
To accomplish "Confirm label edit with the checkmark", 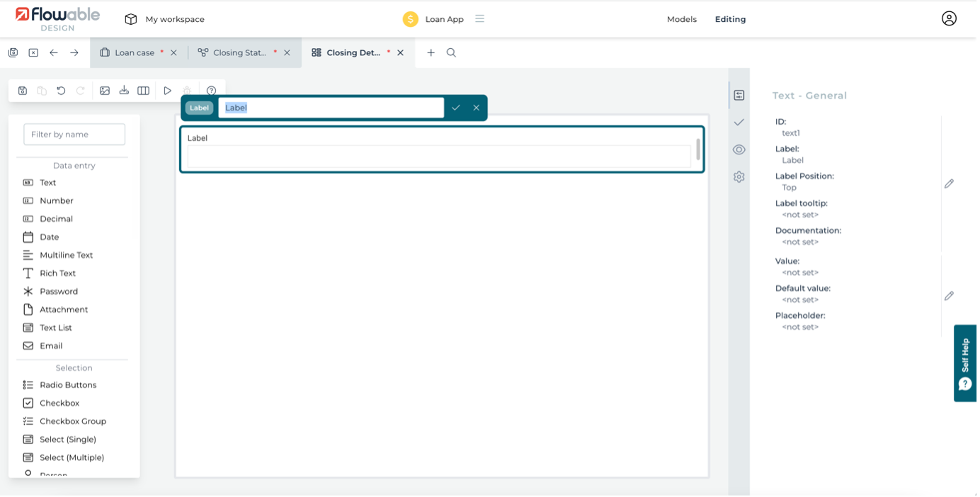I will [456, 108].
